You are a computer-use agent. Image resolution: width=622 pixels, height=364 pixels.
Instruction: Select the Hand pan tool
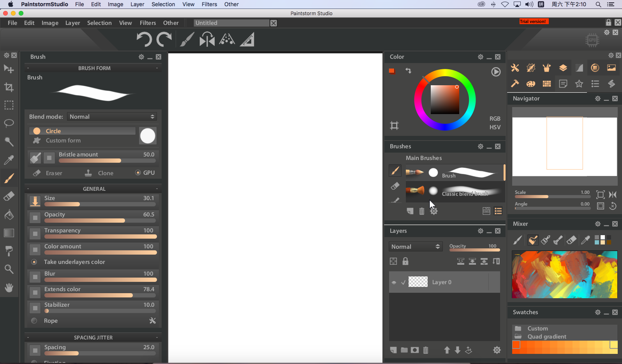pyautogui.click(x=9, y=287)
